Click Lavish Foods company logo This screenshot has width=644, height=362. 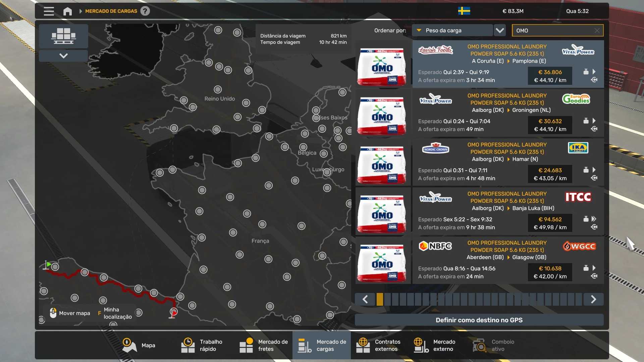point(435,50)
